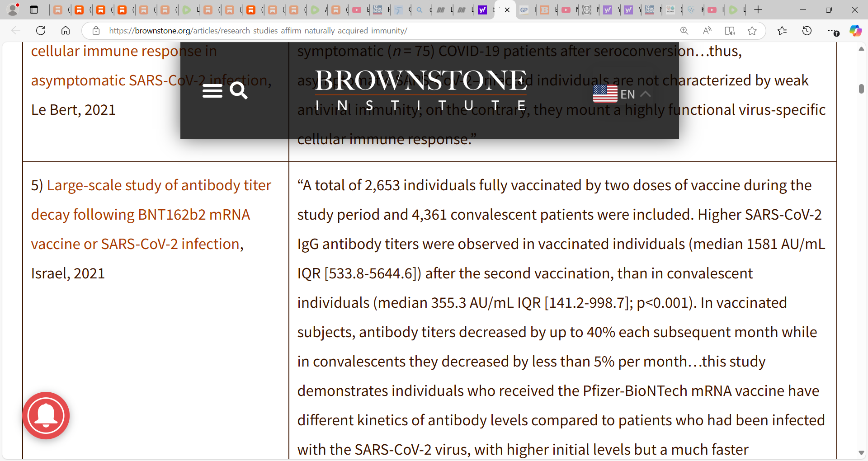Click the brownstone.org address bar
This screenshot has height=461, width=868.
(258, 31)
